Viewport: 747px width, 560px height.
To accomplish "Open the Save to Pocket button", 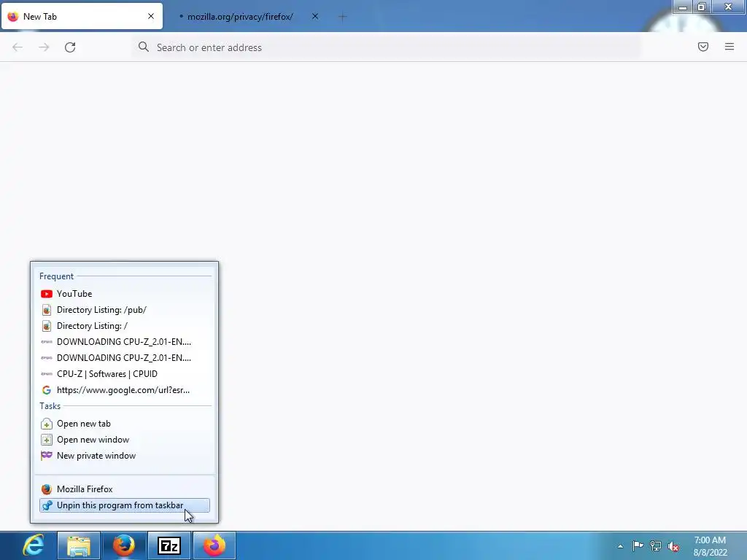I will [703, 47].
